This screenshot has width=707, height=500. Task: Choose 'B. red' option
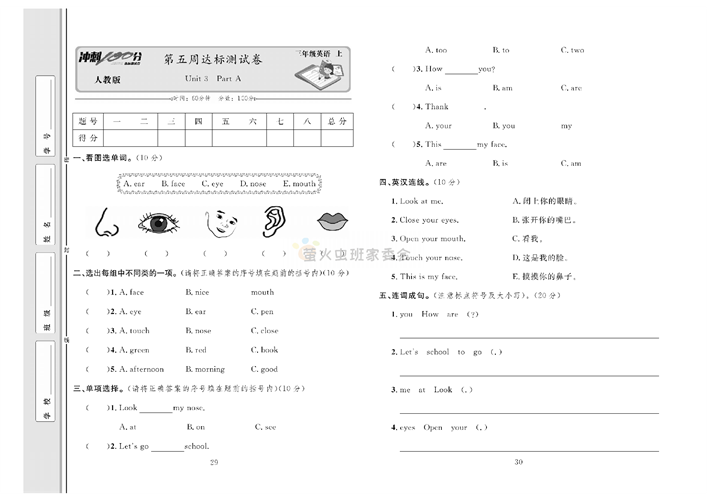[196, 350]
